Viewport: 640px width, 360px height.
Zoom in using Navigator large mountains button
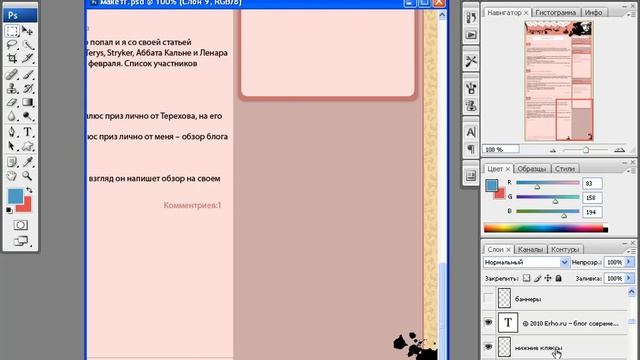(620, 150)
